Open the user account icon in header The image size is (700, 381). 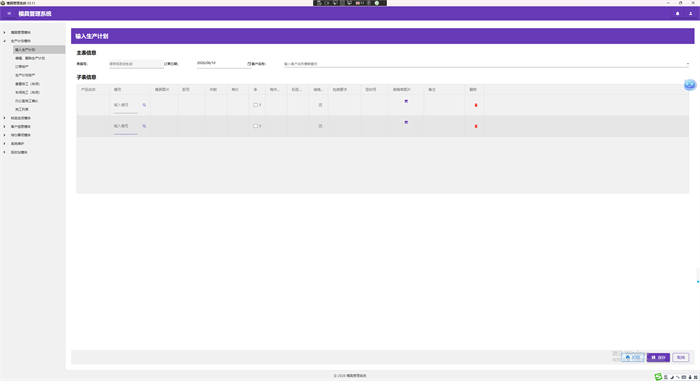(690, 13)
